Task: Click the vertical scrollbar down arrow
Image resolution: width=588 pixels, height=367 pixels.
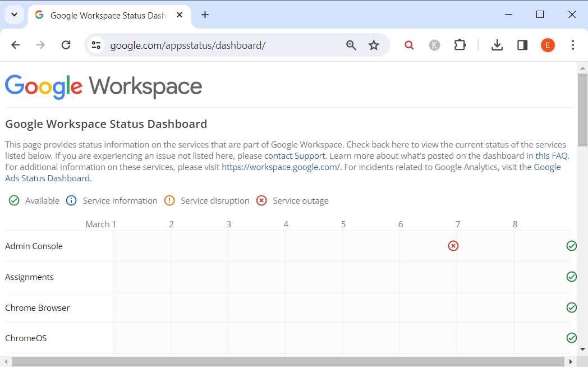Action: (582, 349)
